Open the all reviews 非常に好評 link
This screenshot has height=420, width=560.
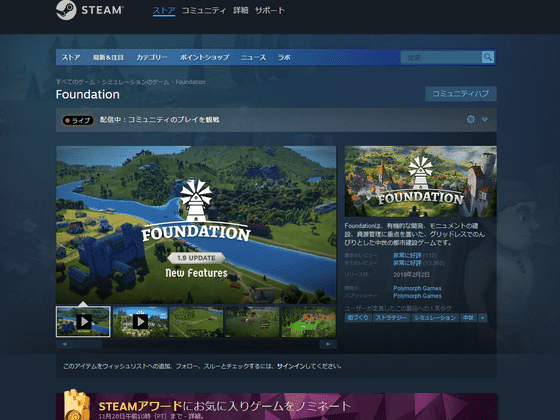pos(407,263)
